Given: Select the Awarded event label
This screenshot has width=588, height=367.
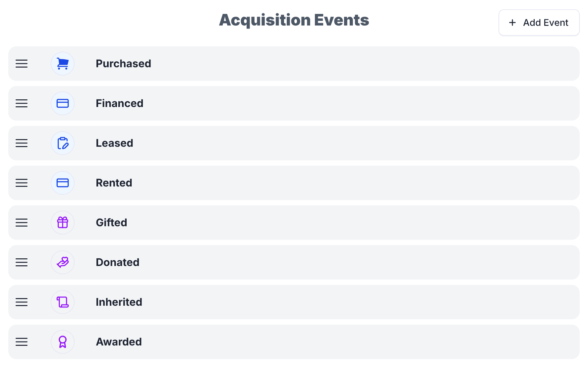Looking at the screenshot, I should click(x=119, y=342).
